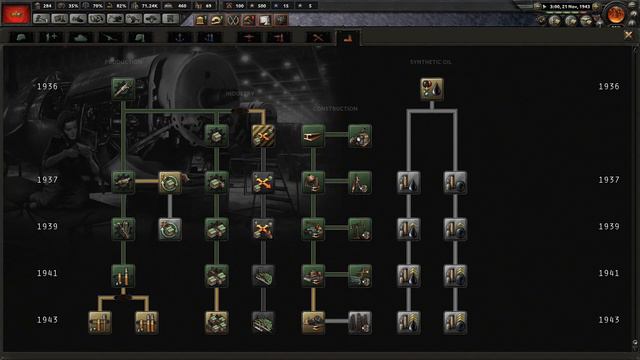Screen dimensions: 640x360
Task: Open the Recruit and Deploy top bar button
Action: tap(152, 19)
